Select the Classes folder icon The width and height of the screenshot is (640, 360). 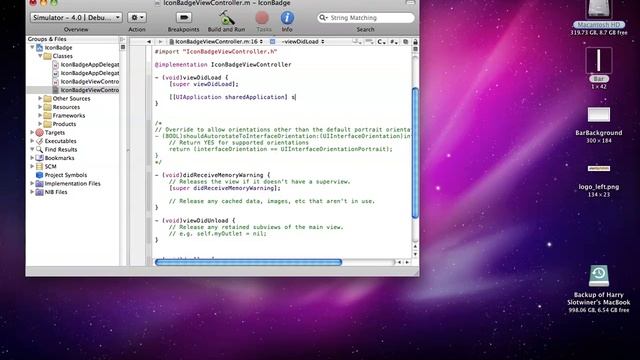47,56
